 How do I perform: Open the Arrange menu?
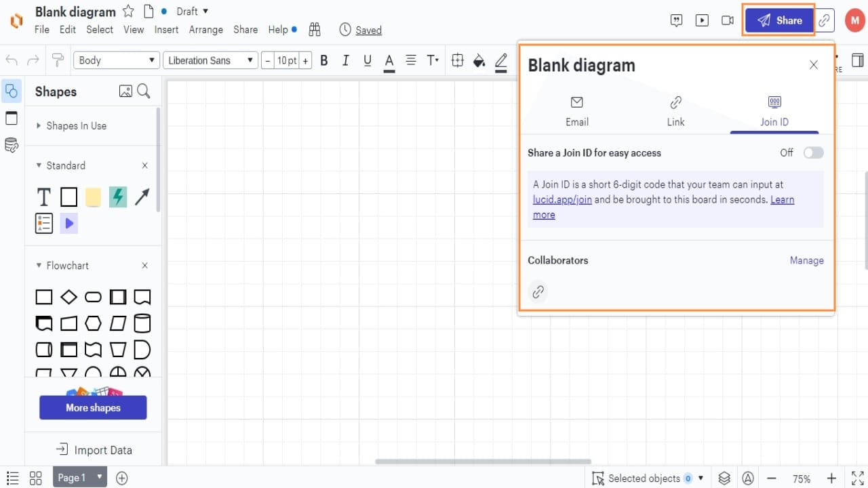pos(206,30)
